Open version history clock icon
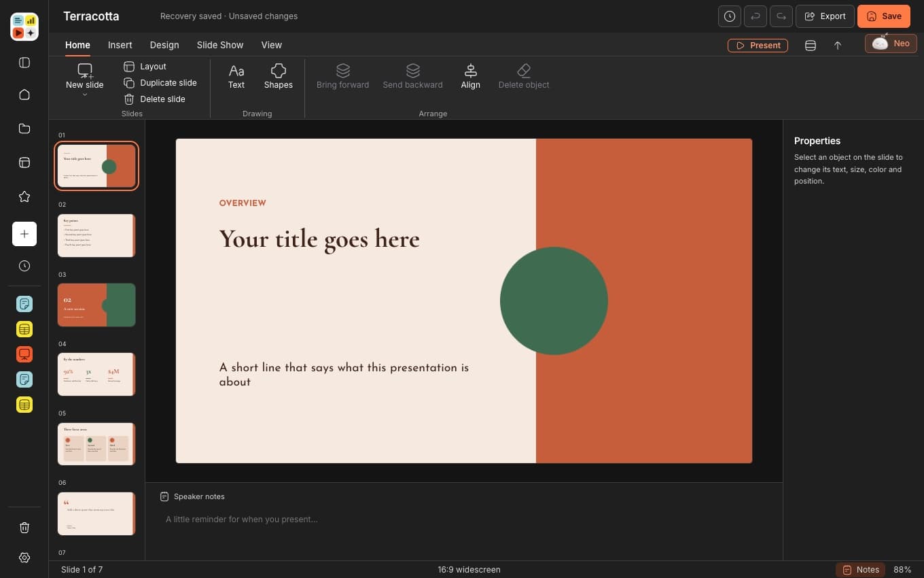This screenshot has width=924, height=578. [730, 16]
